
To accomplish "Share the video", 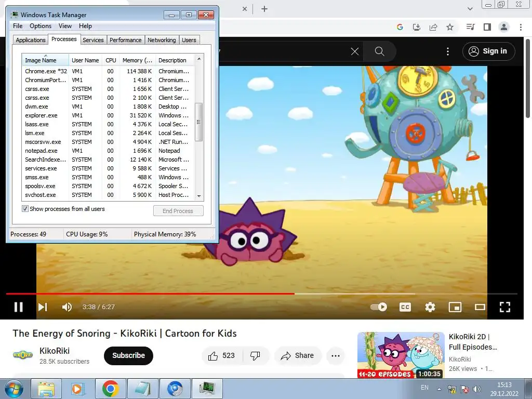I will pos(297,355).
